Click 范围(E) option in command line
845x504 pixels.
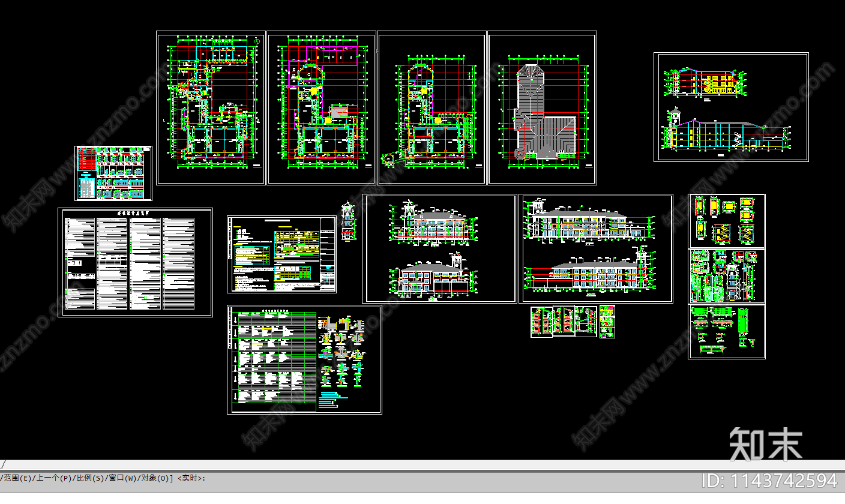(x=18, y=478)
